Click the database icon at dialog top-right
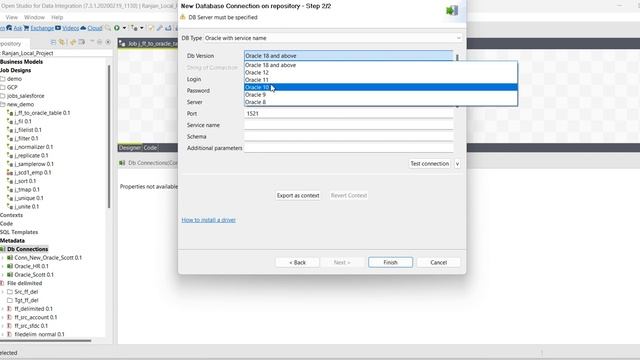Viewport: 640px width, 360px height. click(x=452, y=11)
